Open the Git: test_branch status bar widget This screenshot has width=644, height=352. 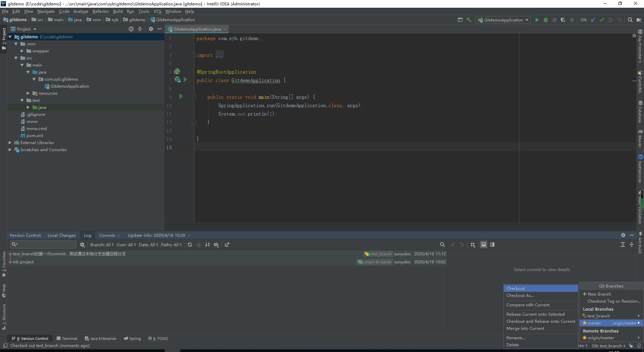pyautogui.click(x=608, y=346)
